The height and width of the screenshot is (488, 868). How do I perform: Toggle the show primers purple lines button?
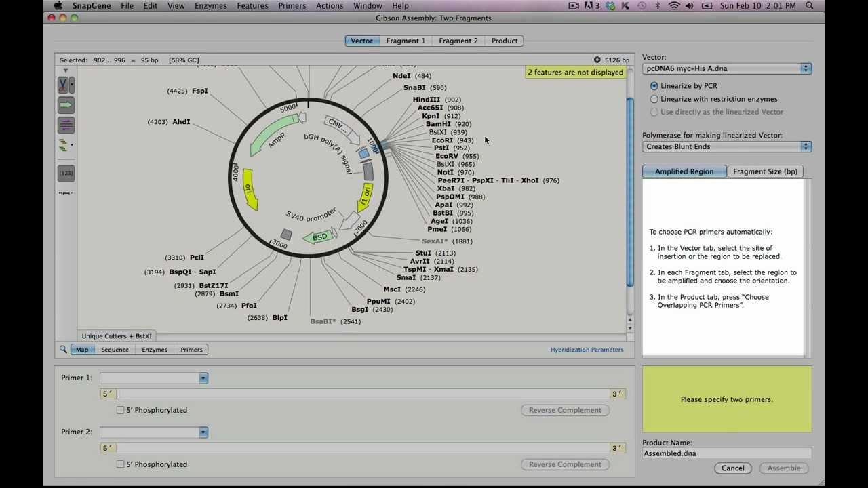(x=66, y=125)
